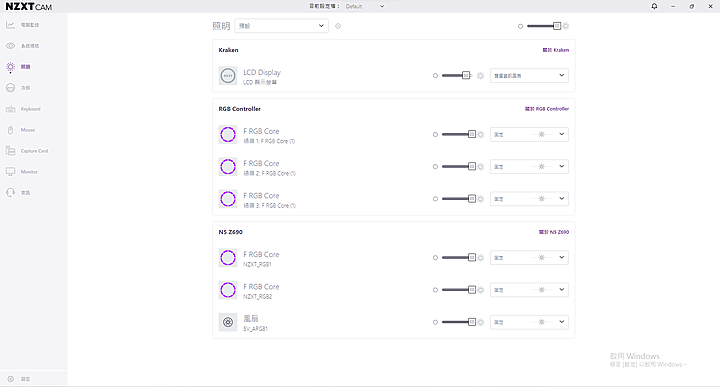
Task: Adjust LCD Display brightness slider
Action: 456,76
